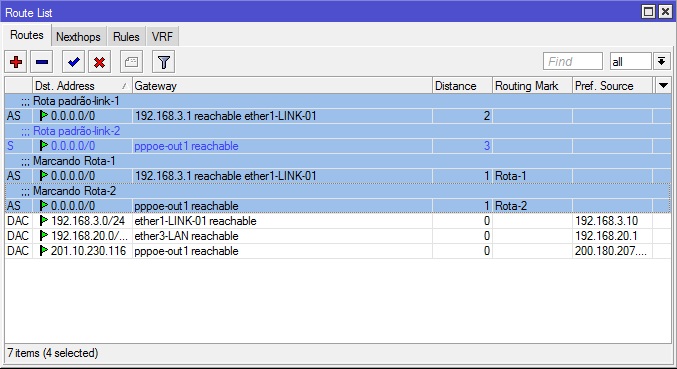Viewport: 677px width, 369px height.
Task: Open the comment button in toolbar
Action: (x=131, y=62)
